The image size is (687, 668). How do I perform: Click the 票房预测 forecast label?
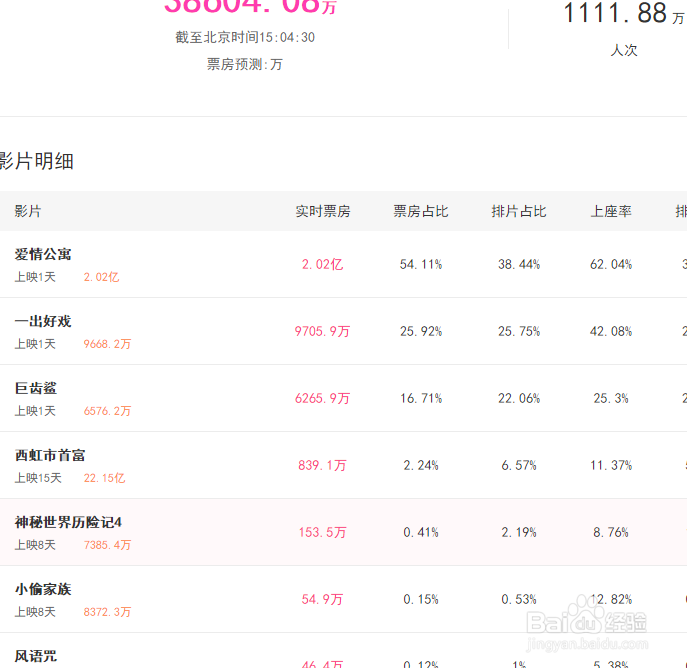[244, 64]
